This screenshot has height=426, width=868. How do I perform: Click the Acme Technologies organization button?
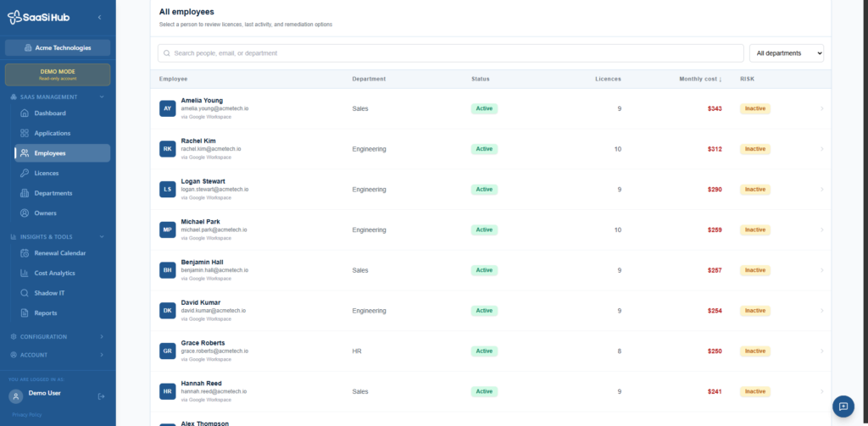click(x=58, y=47)
